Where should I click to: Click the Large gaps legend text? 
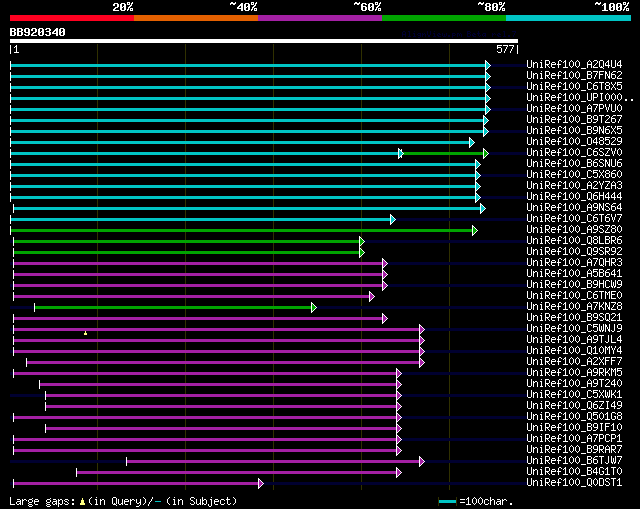[x=123, y=501]
